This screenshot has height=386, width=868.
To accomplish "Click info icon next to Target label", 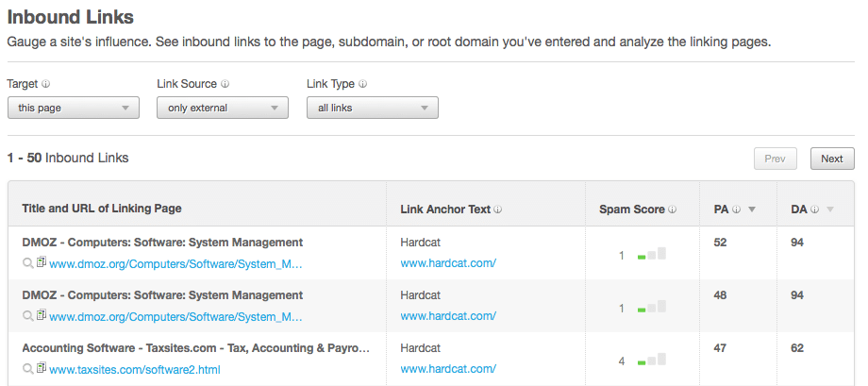I will click(46, 85).
